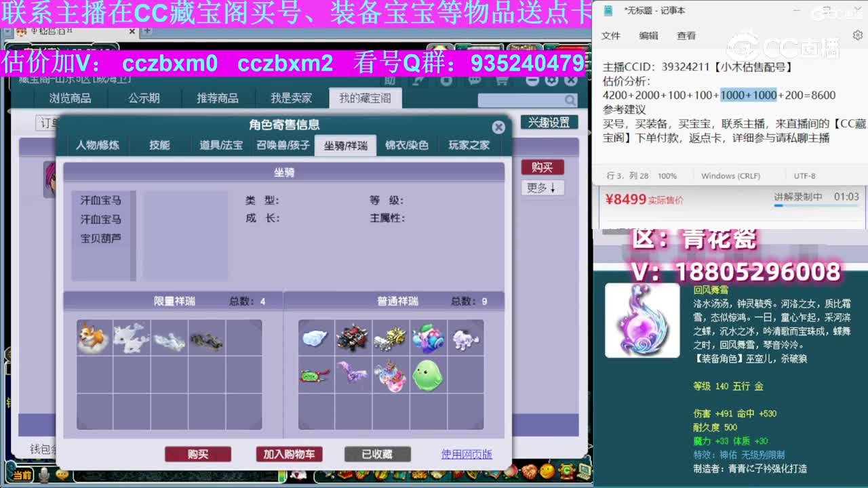View the 回风舞雪 item thumbnail
Image resolution: width=868 pixels, height=488 pixels.
pos(642,320)
